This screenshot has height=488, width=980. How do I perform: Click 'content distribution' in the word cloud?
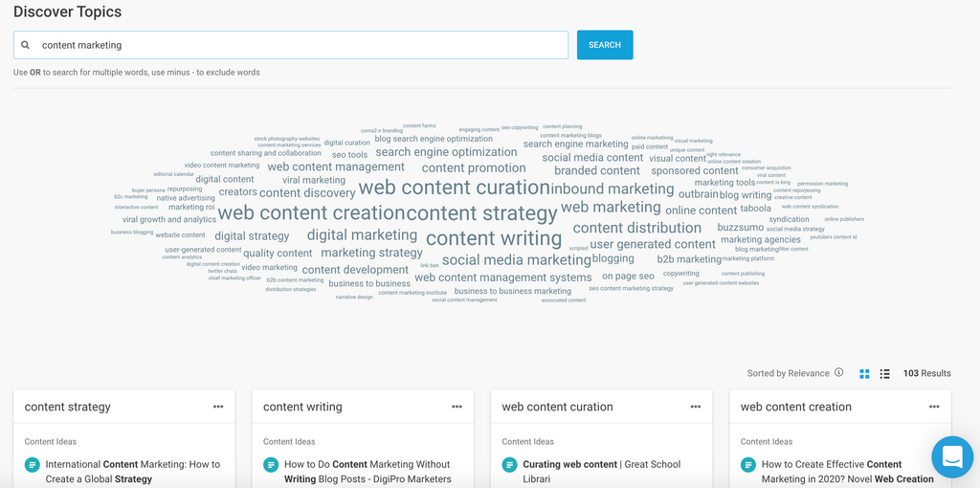[637, 228]
